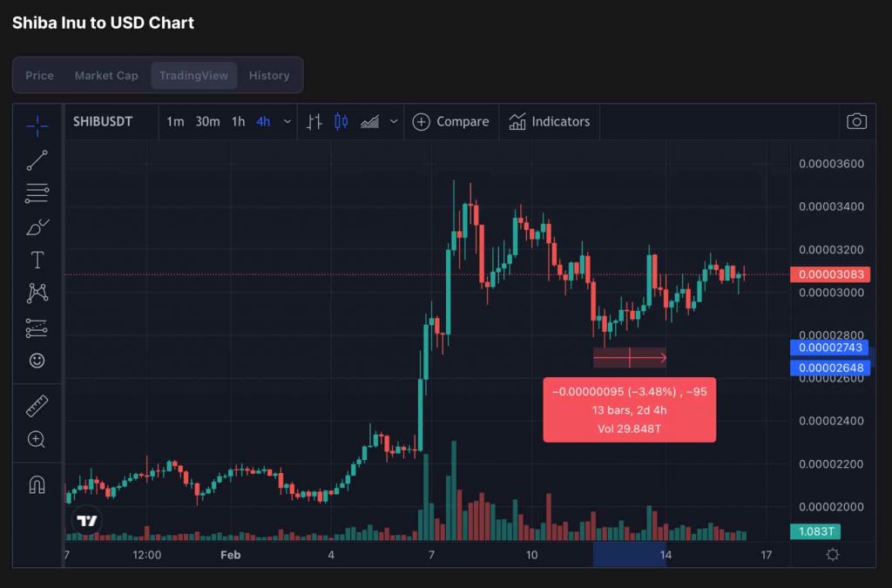Open chart settings gear in corner
Image resolution: width=892 pixels, height=588 pixels.
pyautogui.click(x=833, y=555)
